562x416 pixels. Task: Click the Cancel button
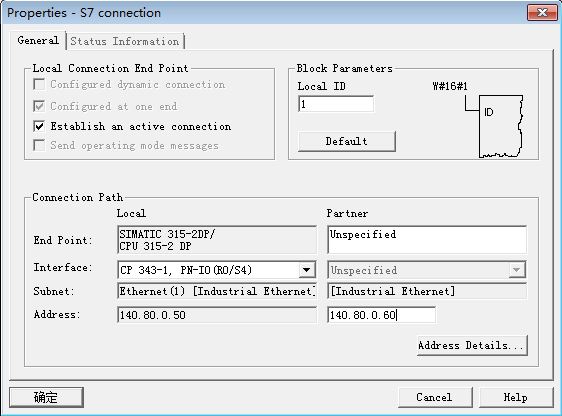(x=435, y=397)
